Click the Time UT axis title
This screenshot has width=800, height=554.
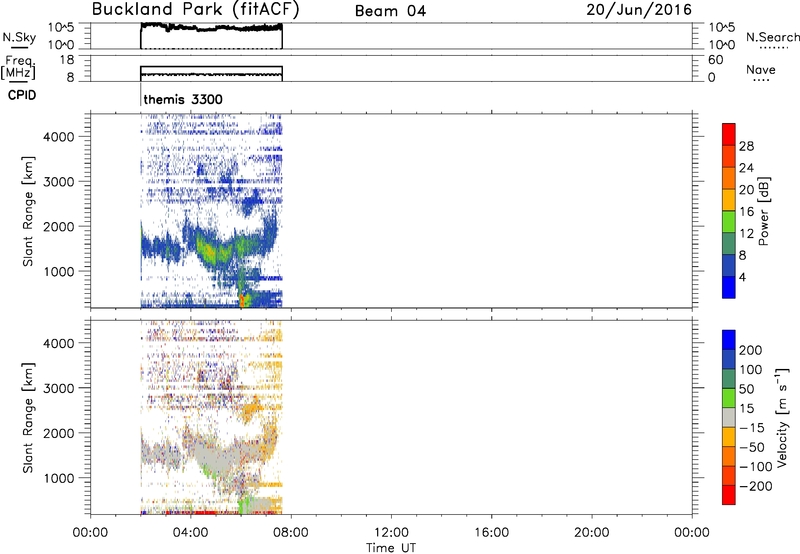[x=391, y=548]
